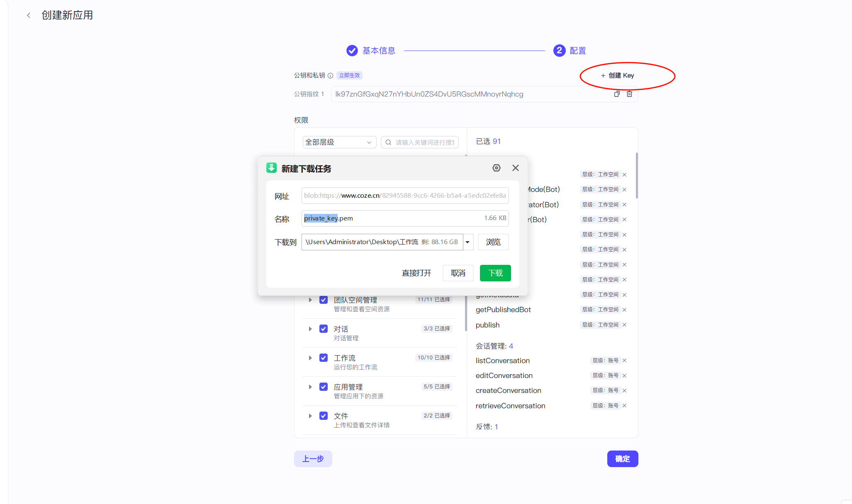Click green 下载 button
This screenshot has width=852, height=504.
(495, 273)
